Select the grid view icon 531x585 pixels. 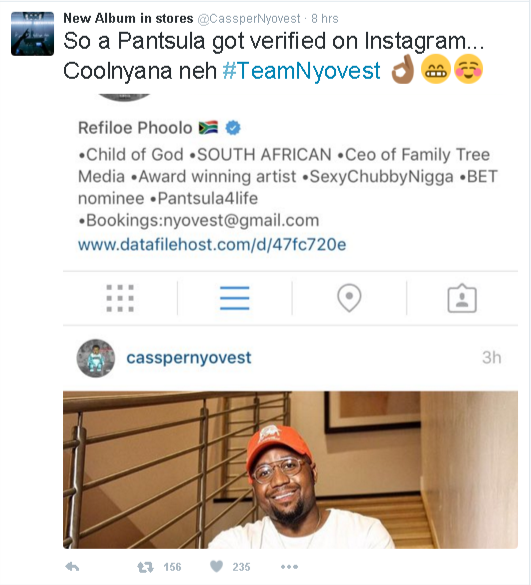click(120, 298)
